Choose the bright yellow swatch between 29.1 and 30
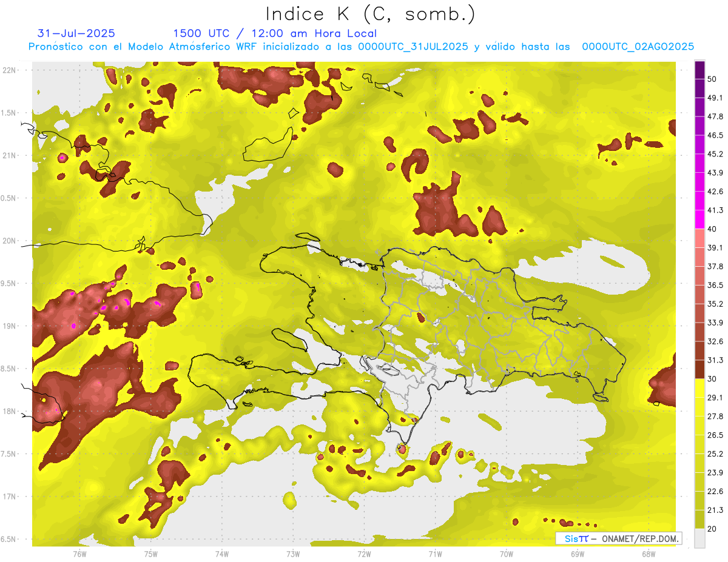728x562 pixels. [700, 388]
